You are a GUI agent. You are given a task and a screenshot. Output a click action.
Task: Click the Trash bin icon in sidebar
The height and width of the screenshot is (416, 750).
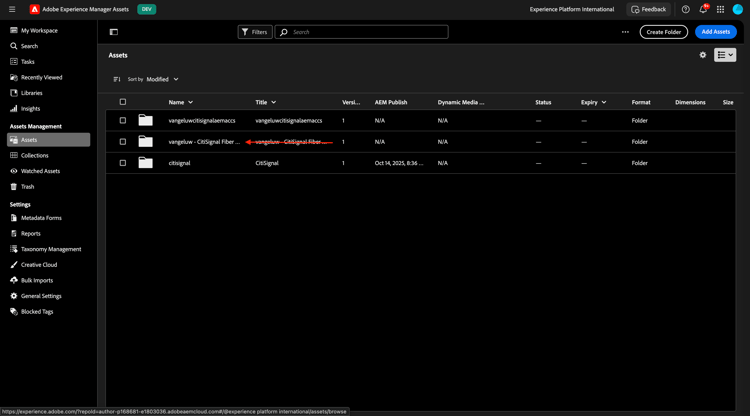pyautogui.click(x=14, y=186)
